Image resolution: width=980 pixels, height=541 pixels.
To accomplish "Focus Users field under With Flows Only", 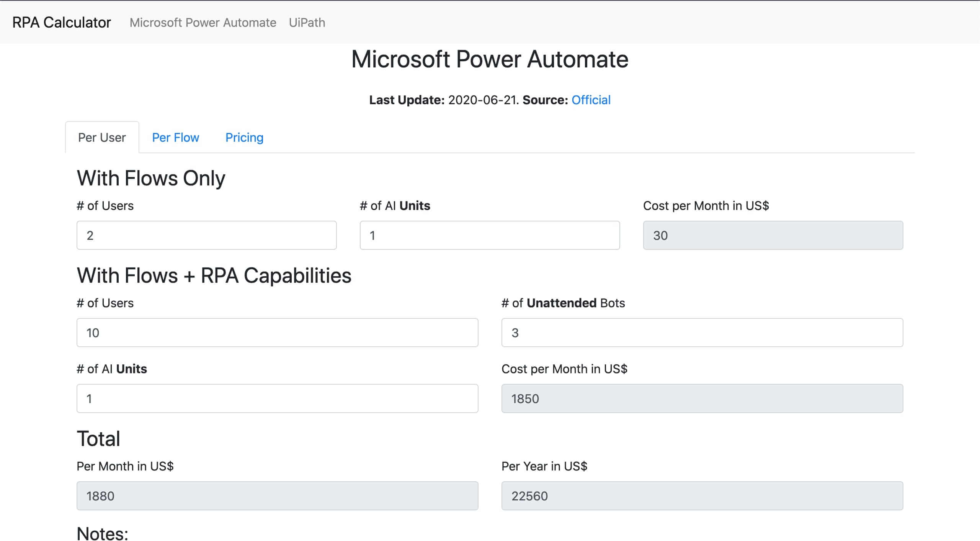I will pos(206,235).
